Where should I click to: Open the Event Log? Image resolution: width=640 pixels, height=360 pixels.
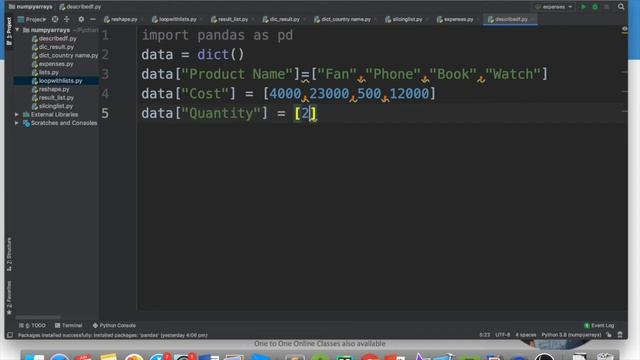(599, 325)
